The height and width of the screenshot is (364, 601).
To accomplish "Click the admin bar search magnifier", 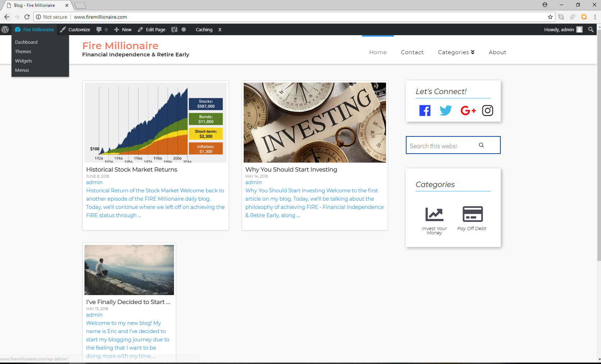I will 591,29.
